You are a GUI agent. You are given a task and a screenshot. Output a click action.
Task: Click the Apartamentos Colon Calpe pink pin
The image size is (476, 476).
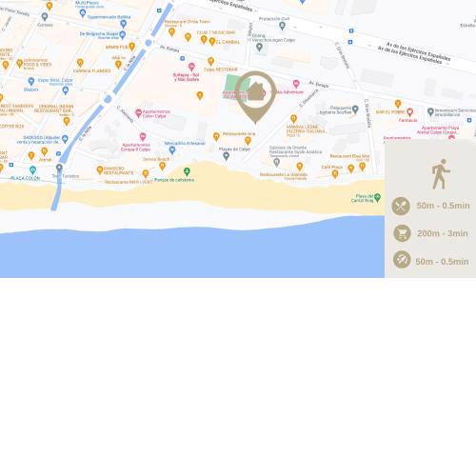[x=139, y=113]
